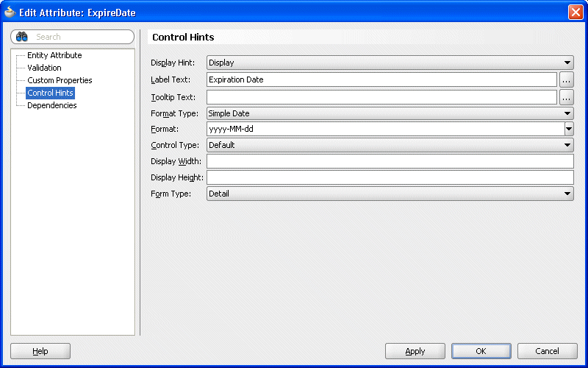
Task: Select Custom Properties in the tree
Action: [x=60, y=80]
